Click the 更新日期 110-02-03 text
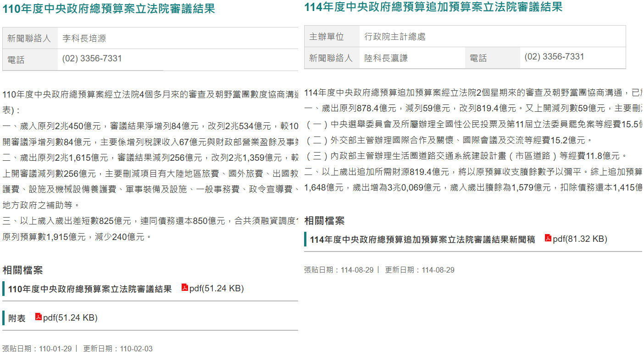Screen dimensions: 644x355 pyautogui.click(x=118, y=349)
